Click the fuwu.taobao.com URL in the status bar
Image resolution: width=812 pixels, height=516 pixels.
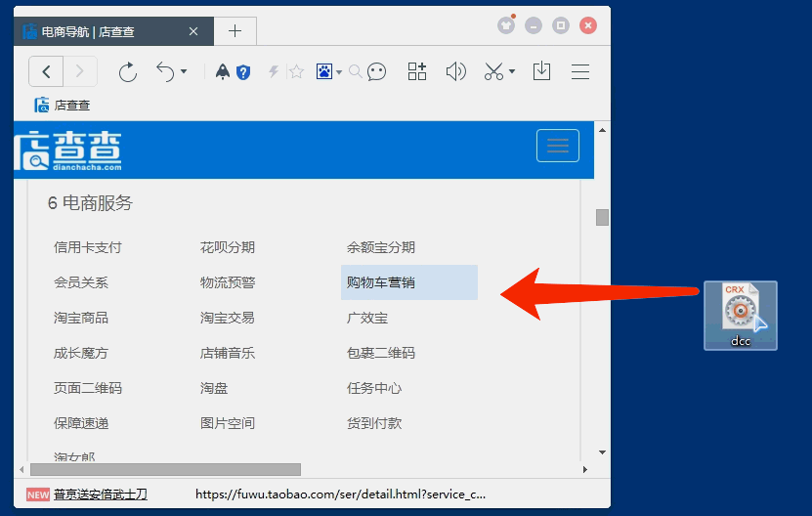340,494
